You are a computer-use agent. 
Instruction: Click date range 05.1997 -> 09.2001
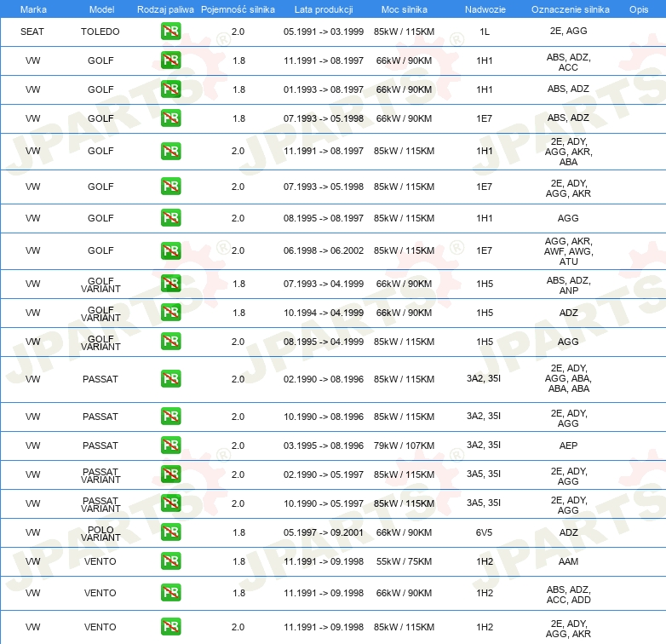tap(324, 532)
